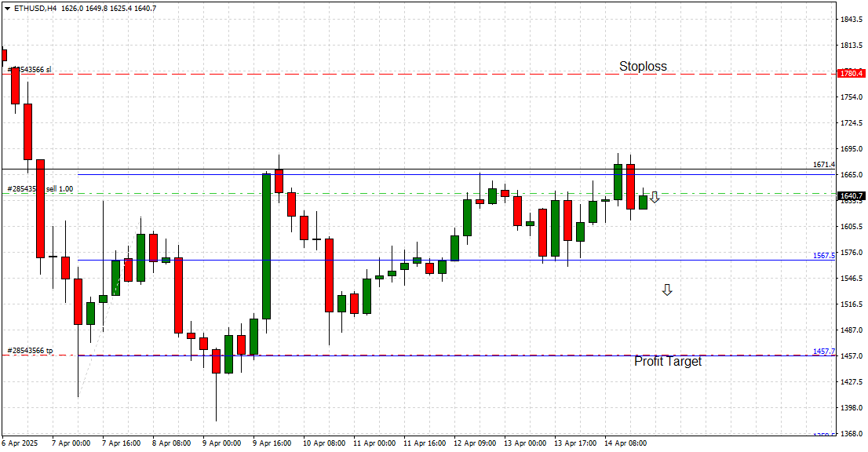This screenshot has width=868, height=452.
Task: Click the 8 Apr 08:00 time label
Action: coord(172,443)
